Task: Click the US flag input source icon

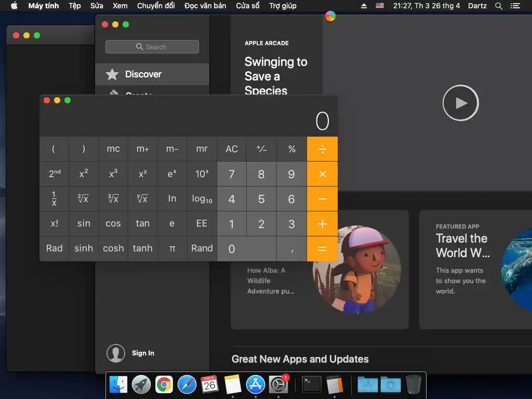Action: (x=380, y=6)
